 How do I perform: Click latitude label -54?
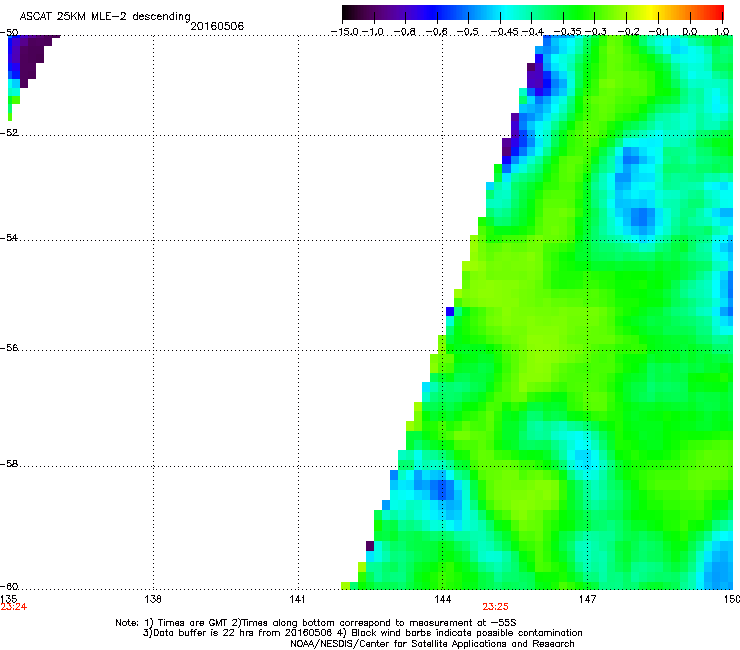coord(9,237)
